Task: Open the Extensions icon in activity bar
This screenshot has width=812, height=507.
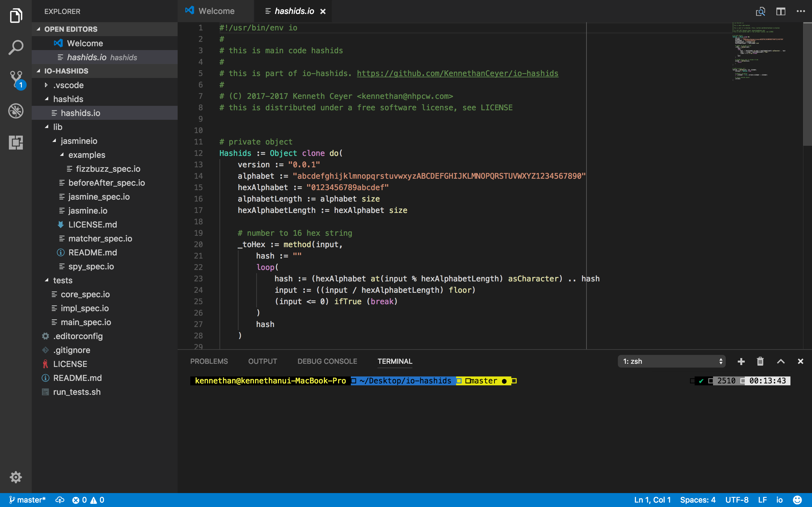Action: tap(16, 143)
